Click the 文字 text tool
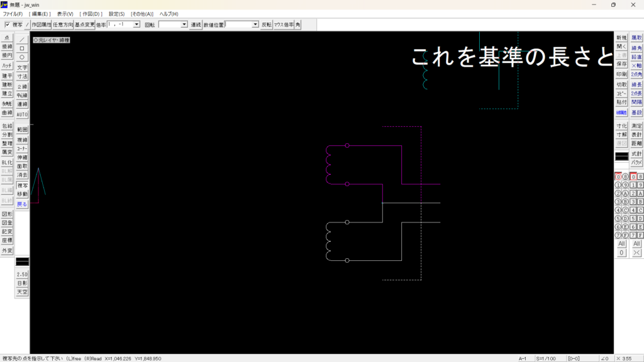Image resolution: width=644 pixels, height=362 pixels. point(22,67)
